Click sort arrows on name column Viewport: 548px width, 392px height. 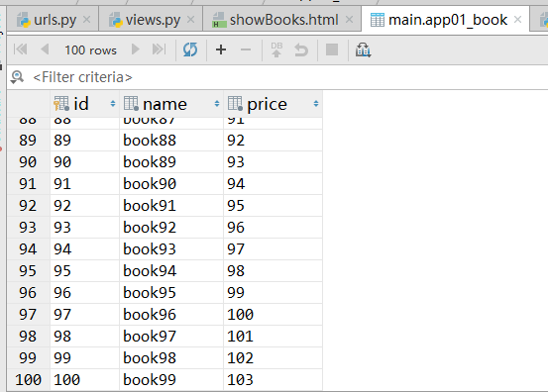(217, 104)
